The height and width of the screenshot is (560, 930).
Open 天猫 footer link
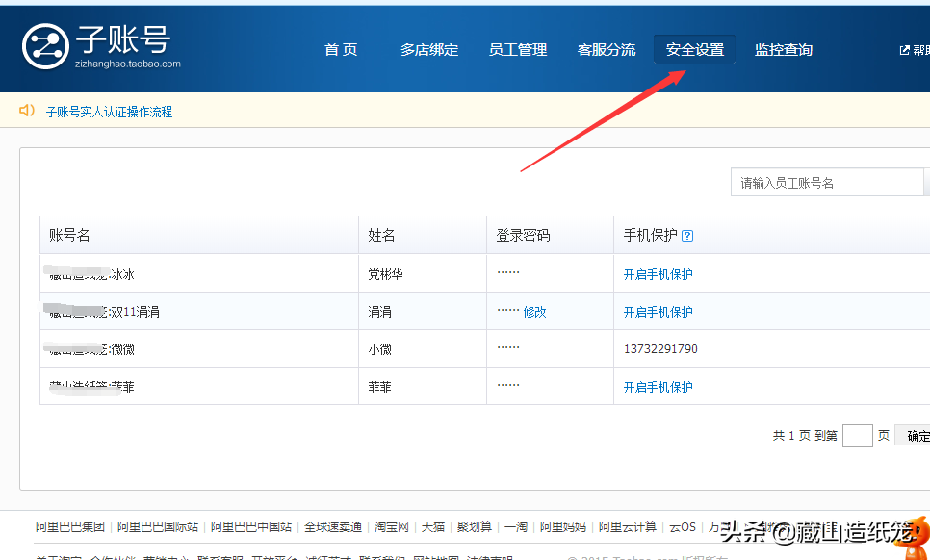pyautogui.click(x=433, y=526)
